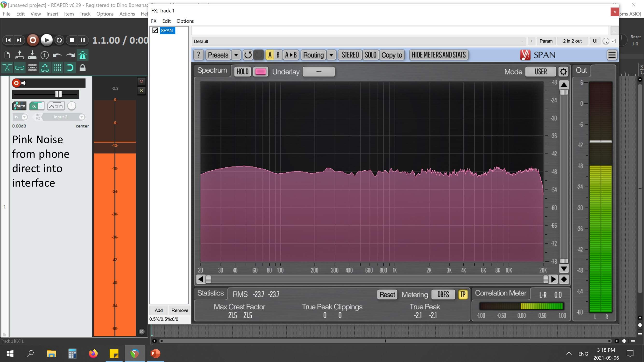The height and width of the screenshot is (362, 644).
Task: Toggle locking padlock icon
Action: (x=83, y=68)
